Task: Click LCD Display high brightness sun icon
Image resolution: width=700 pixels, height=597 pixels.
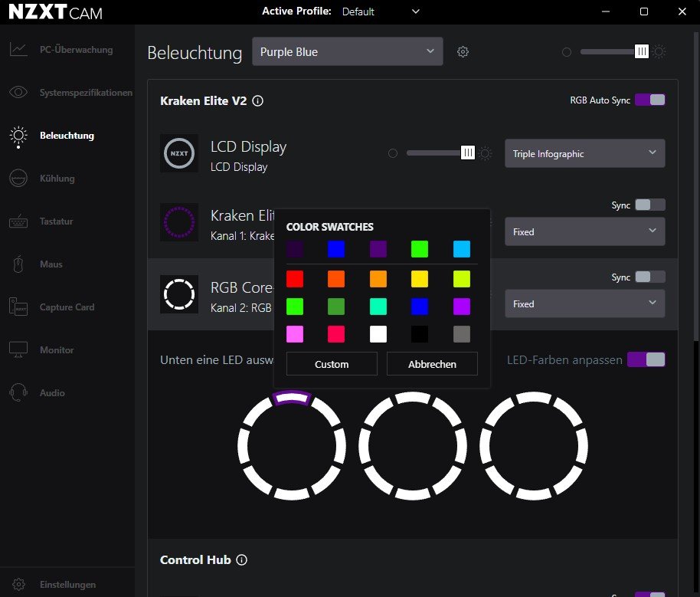Action: pos(485,153)
